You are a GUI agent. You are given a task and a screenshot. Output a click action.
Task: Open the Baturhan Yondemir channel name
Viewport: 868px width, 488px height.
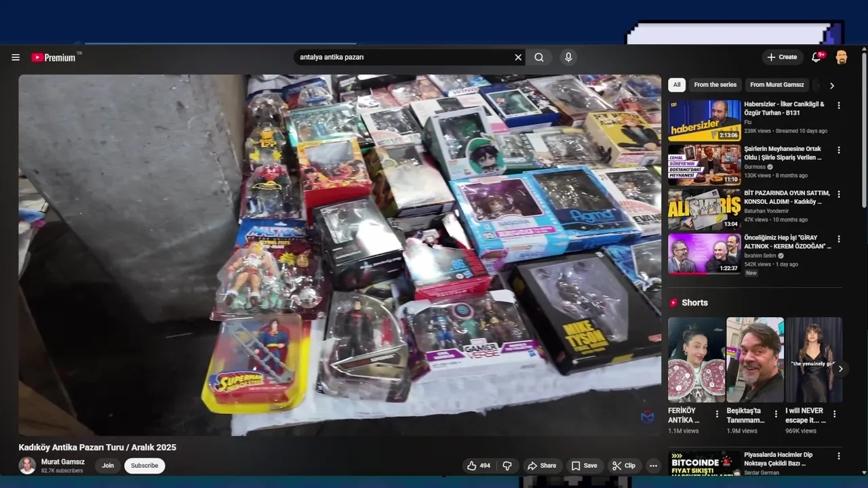tap(766, 211)
